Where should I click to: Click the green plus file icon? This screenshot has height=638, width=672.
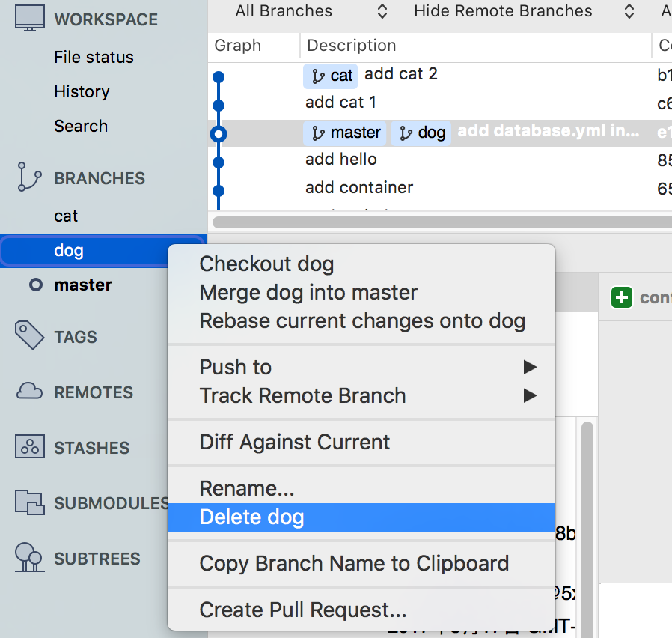(x=621, y=297)
